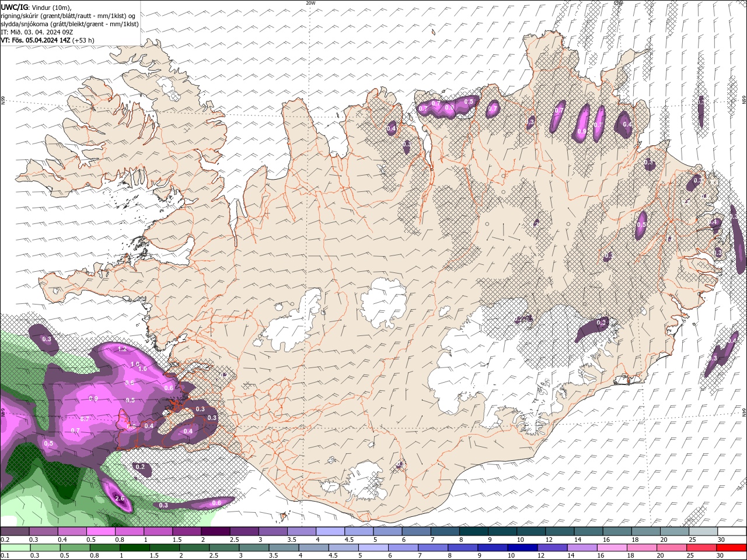Click the lavender snow swatch between 4 and 4.5
Screen dimensions: 747x560
coord(330,531)
